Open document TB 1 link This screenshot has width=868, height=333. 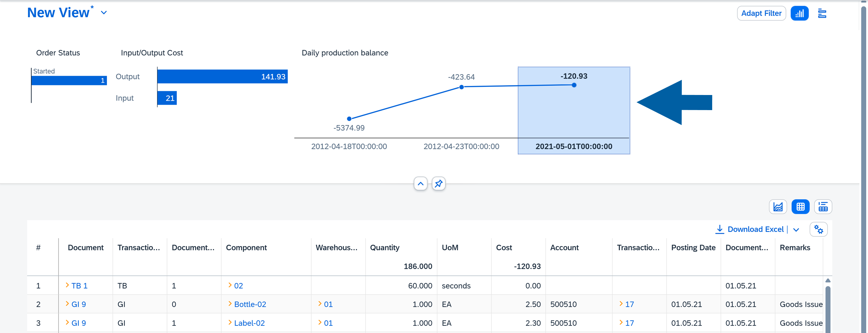pos(79,285)
